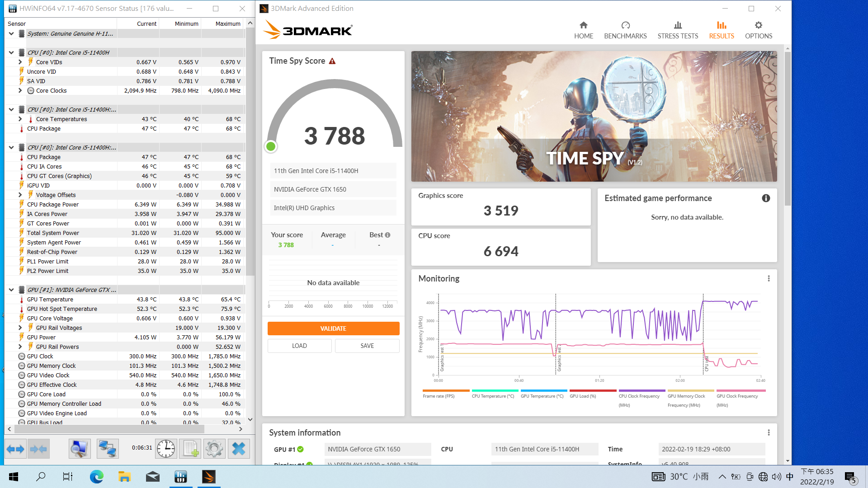
Task: Toggle the Frame rate (FPS) legend series
Action: [x=439, y=396]
